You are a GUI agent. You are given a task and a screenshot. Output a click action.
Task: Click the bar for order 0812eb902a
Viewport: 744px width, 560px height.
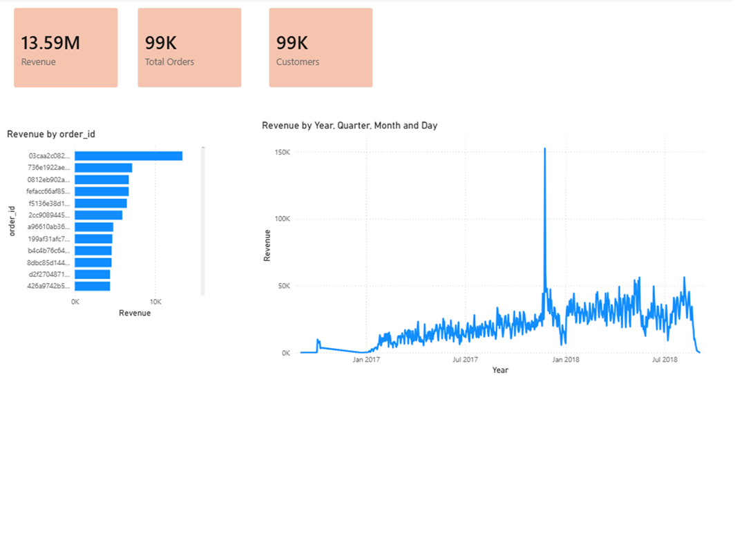point(102,180)
